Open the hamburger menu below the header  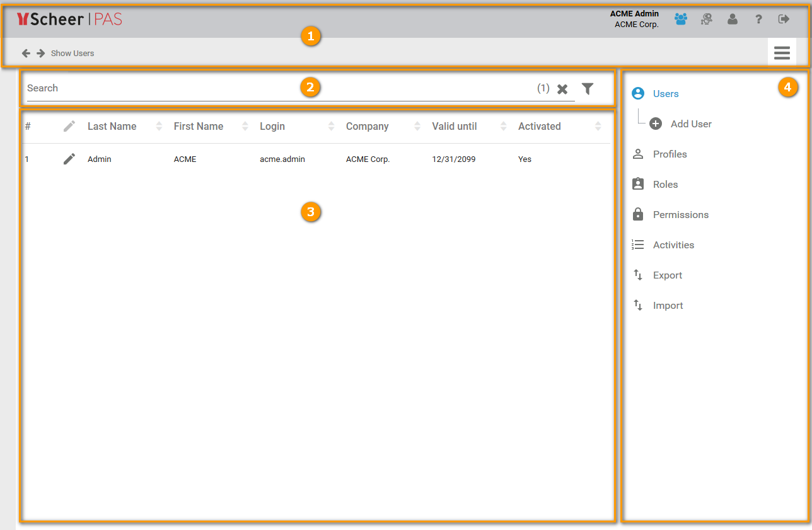pyautogui.click(x=782, y=52)
